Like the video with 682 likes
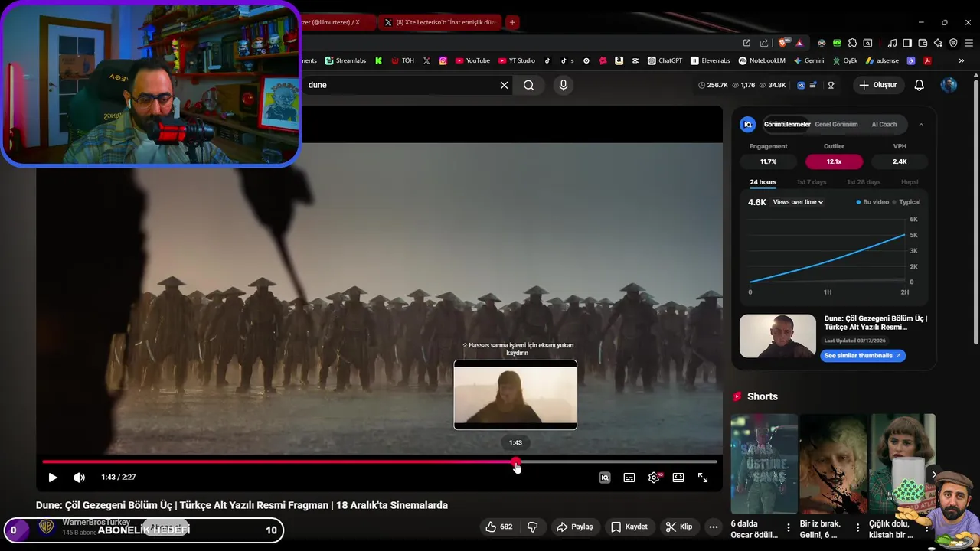Screen dimensions: 980x551 point(498,527)
